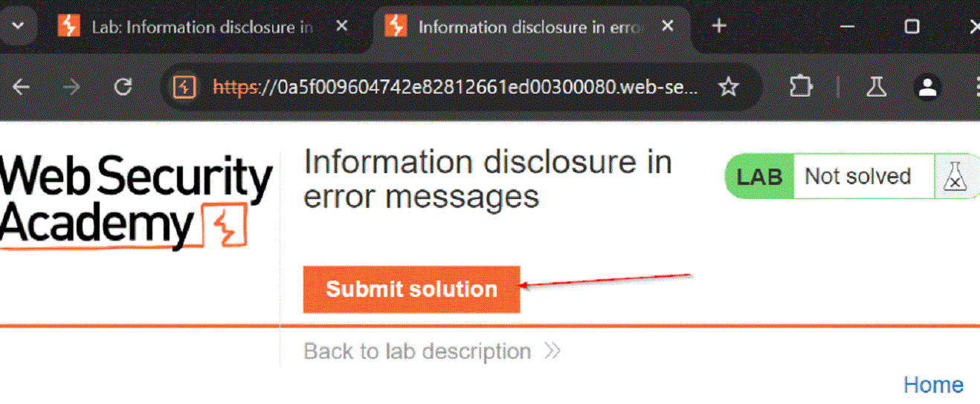Click the forward navigation arrow
Screen dimensions: 980x404
point(71,88)
